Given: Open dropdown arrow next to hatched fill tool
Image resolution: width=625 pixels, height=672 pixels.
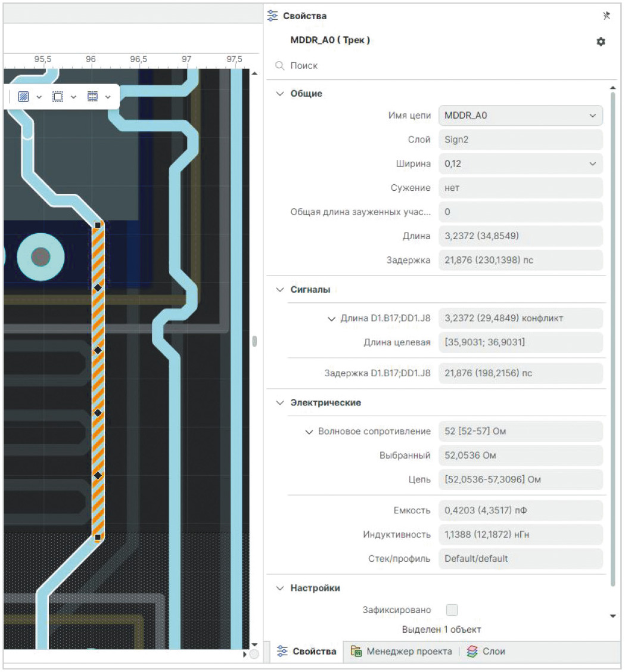Looking at the screenshot, I should coord(39,97).
